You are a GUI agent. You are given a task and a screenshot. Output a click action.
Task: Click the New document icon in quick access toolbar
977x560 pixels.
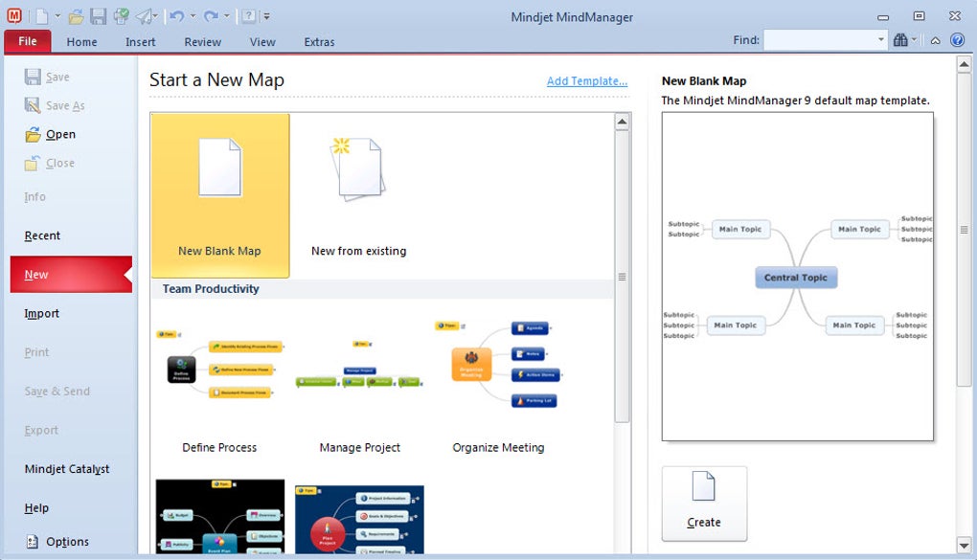(42, 16)
